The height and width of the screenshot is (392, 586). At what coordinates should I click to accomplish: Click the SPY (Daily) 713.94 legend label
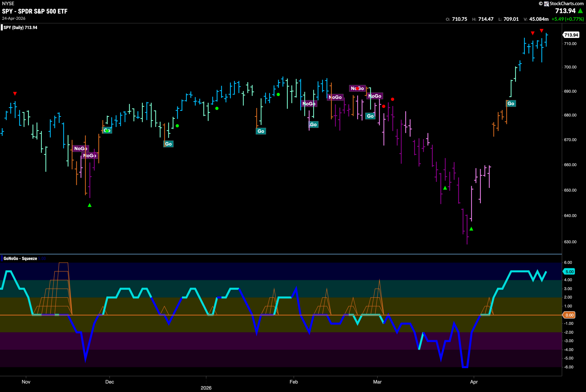click(20, 27)
